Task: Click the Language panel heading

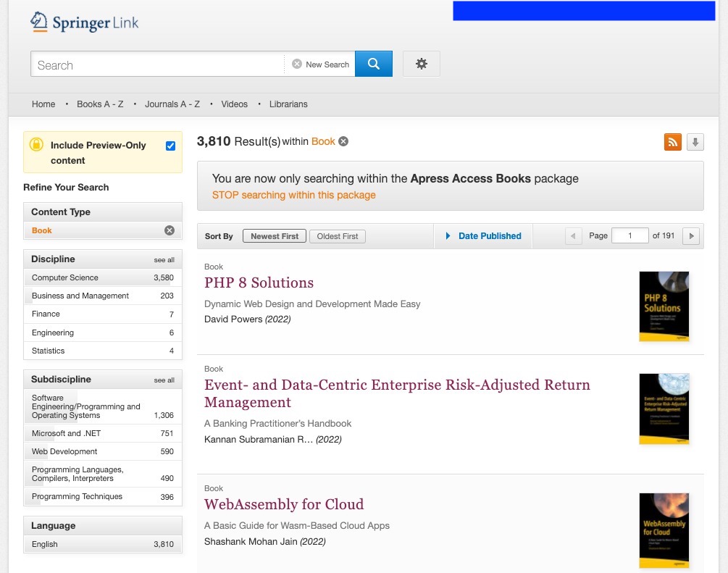Action: (103, 526)
